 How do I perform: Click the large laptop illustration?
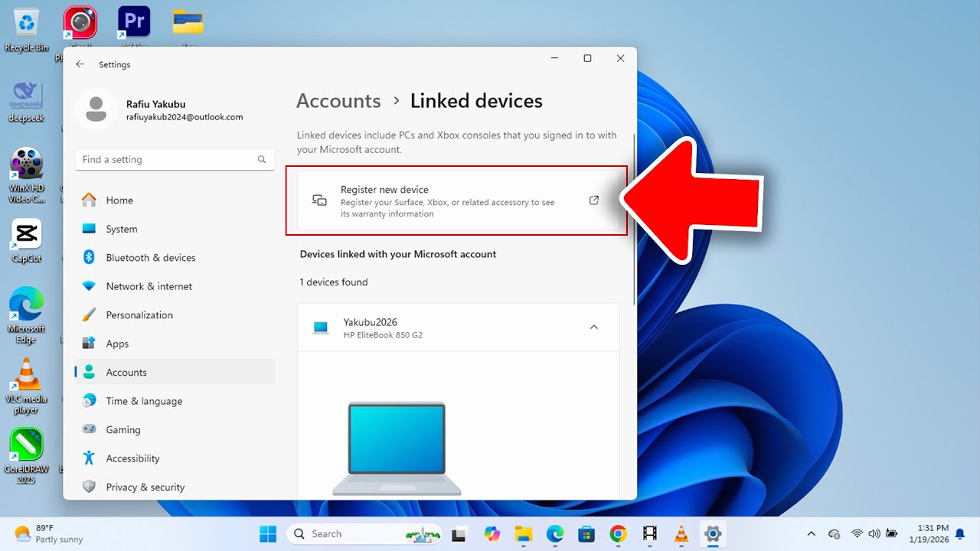click(x=397, y=448)
